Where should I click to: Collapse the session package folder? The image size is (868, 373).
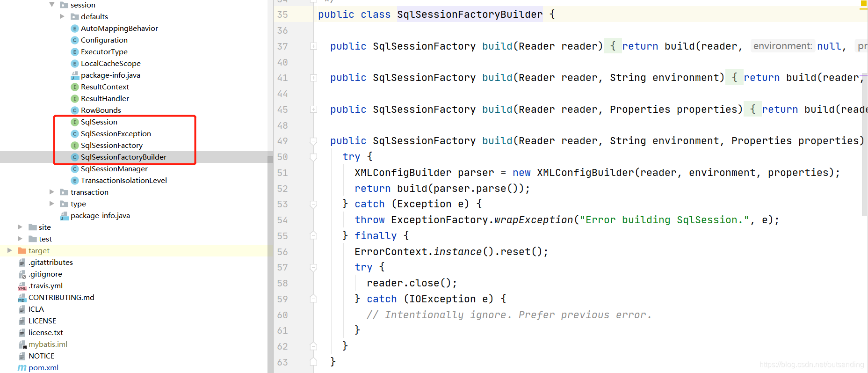(x=52, y=5)
